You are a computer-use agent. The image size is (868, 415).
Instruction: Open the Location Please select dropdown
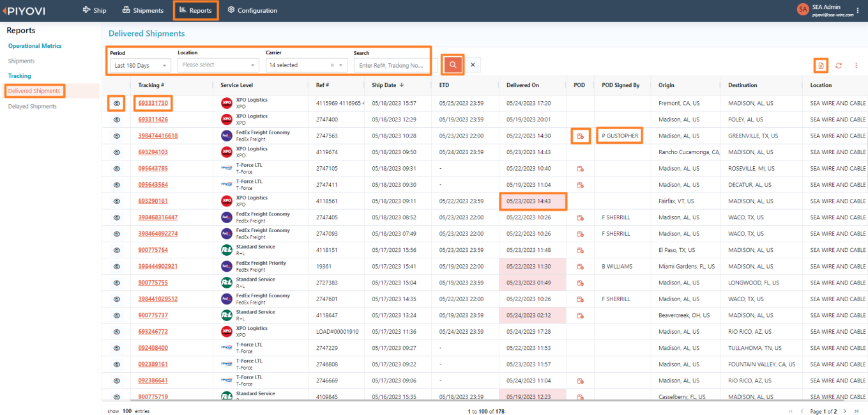[218, 65]
